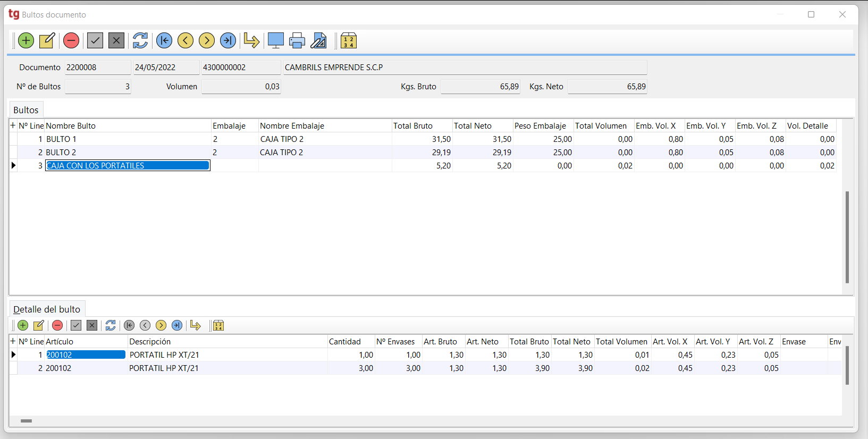Viewport: 868px width, 439px height.
Task: Add detail line with green plus in Detalle toolbar
Action: (23, 325)
